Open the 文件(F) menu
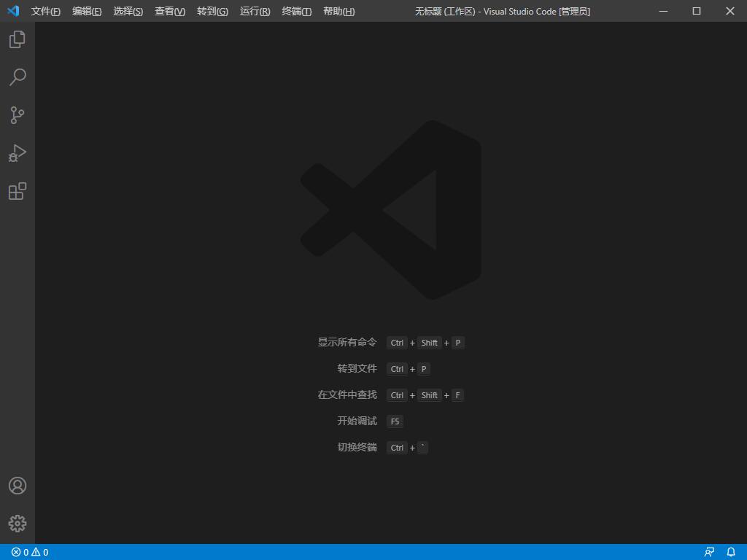Screen dimensions: 747x560 (46, 11)
